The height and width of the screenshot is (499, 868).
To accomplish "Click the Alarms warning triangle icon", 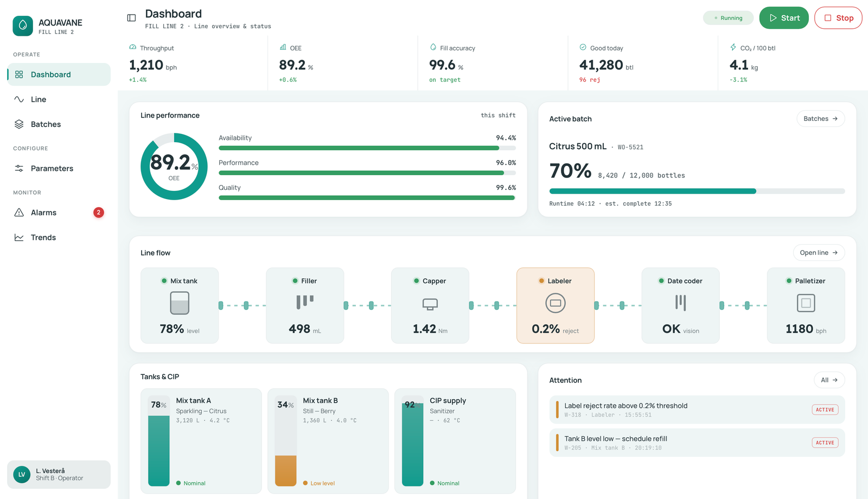I will [x=19, y=213].
